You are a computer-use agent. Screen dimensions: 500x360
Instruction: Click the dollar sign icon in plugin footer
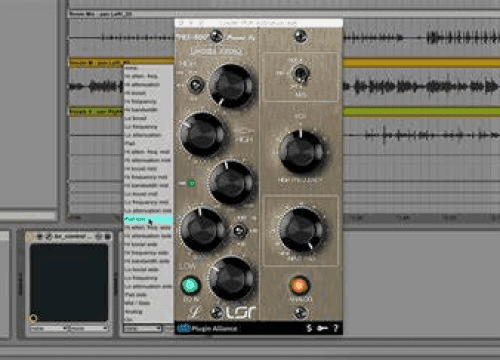(309, 328)
